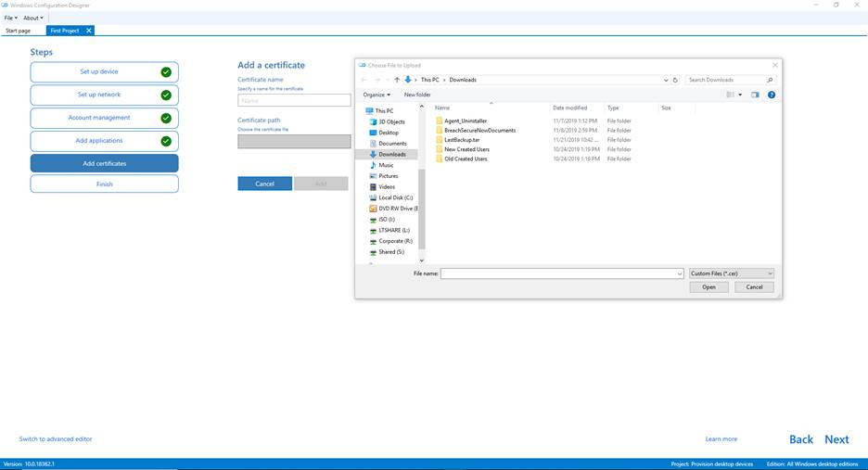Click Switch to advanced editor link
The height and width of the screenshot is (470, 868).
point(56,439)
